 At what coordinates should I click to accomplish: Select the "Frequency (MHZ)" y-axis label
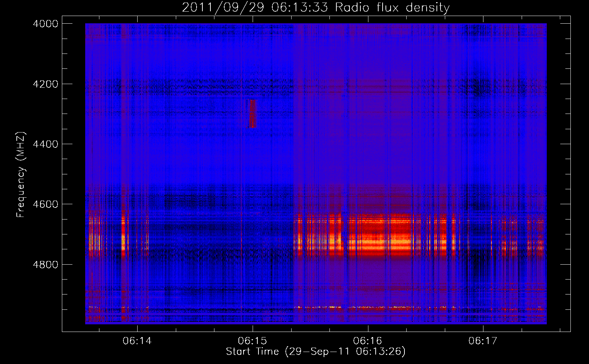coord(21,175)
